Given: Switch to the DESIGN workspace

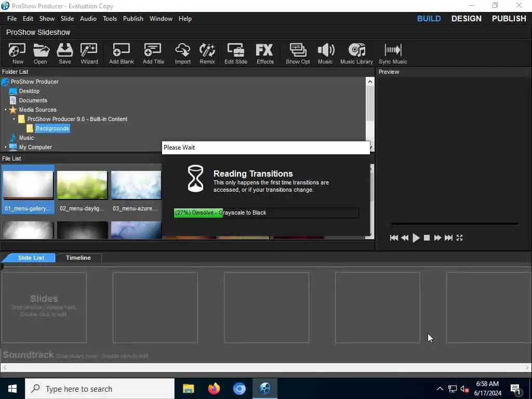Looking at the screenshot, I should [466, 19].
